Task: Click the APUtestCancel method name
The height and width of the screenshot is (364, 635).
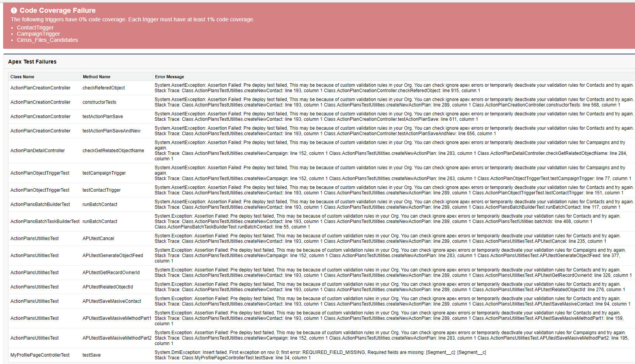Action: (98, 238)
